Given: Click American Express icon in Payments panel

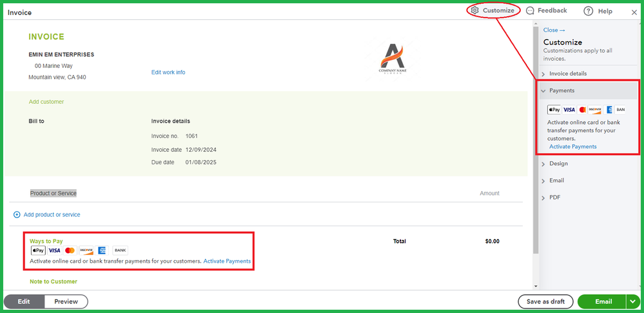Looking at the screenshot, I should [x=609, y=110].
